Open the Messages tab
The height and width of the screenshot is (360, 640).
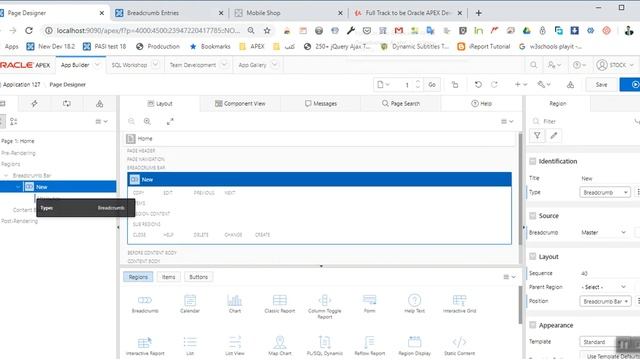pos(321,104)
